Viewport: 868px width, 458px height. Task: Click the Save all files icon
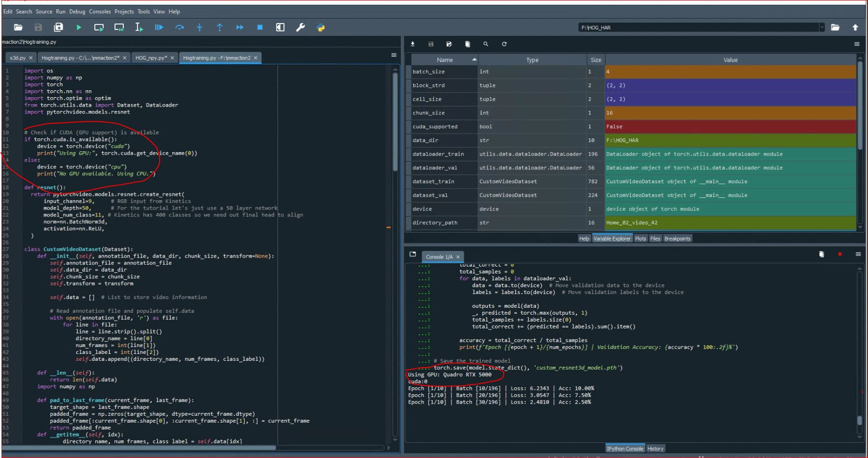pyautogui.click(x=58, y=27)
